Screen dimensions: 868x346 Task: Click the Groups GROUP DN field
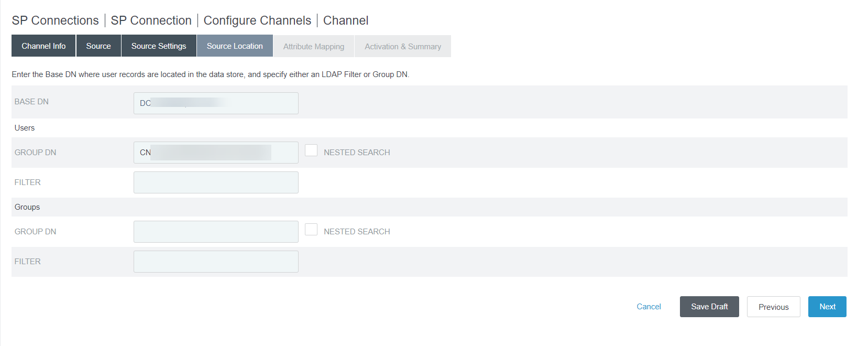coord(216,232)
